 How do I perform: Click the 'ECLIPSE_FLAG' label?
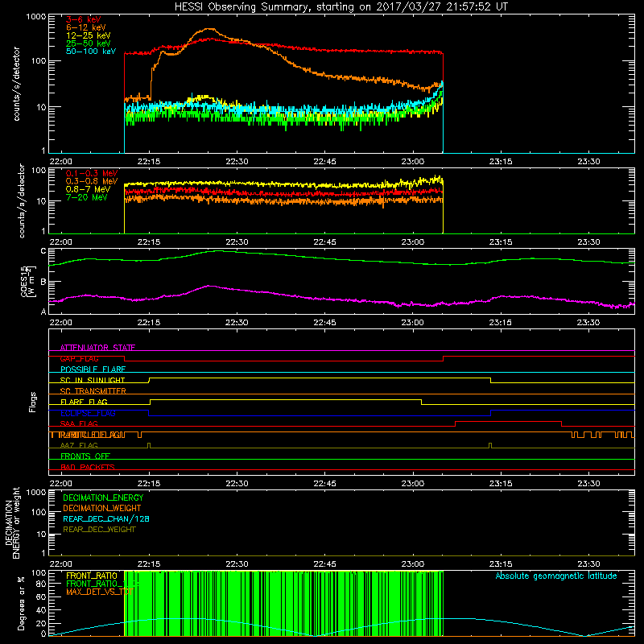88,413
